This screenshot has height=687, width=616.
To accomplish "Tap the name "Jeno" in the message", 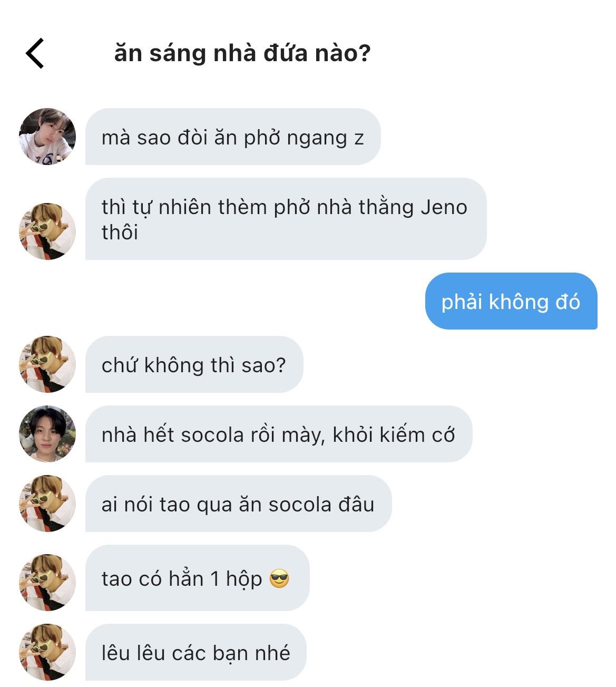I will tap(444, 207).
